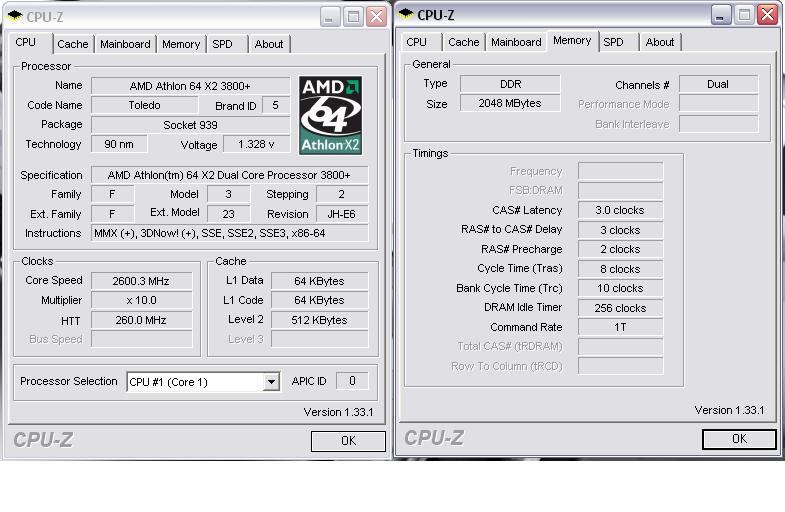Click the Core Speed value 2600.3 MHz
The width and height of the screenshot is (785, 512).
141,281
